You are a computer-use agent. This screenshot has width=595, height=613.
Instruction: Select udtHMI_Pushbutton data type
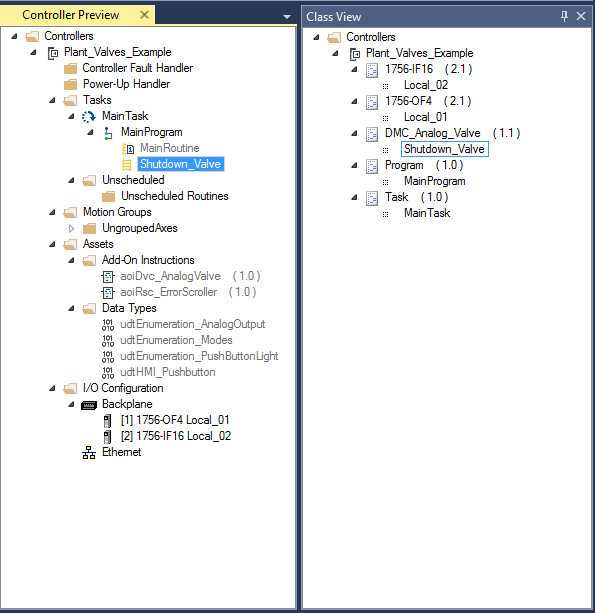pos(168,372)
